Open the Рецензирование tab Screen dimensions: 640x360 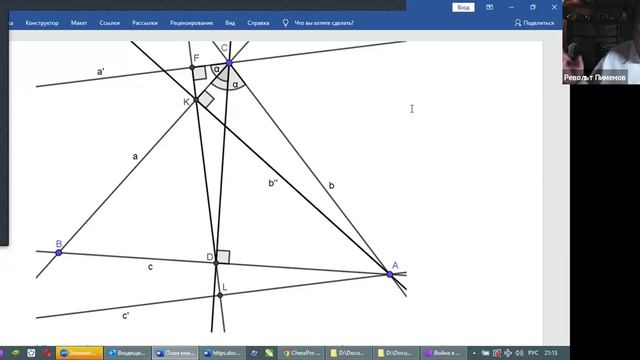tap(191, 23)
